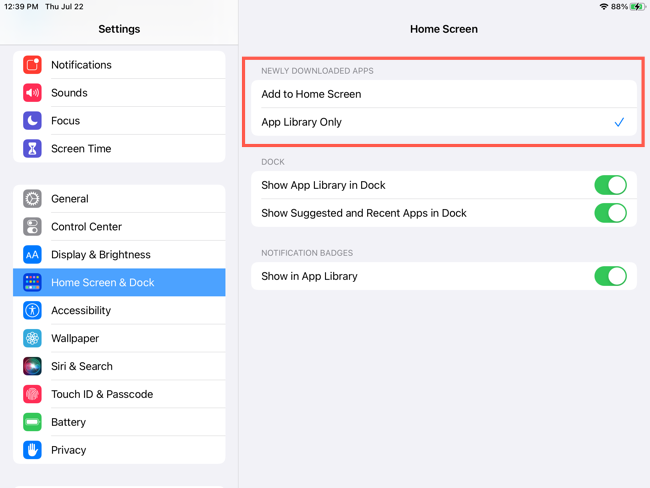Open the Wallpaper flower icon
This screenshot has height=488, width=650.
coord(32,339)
